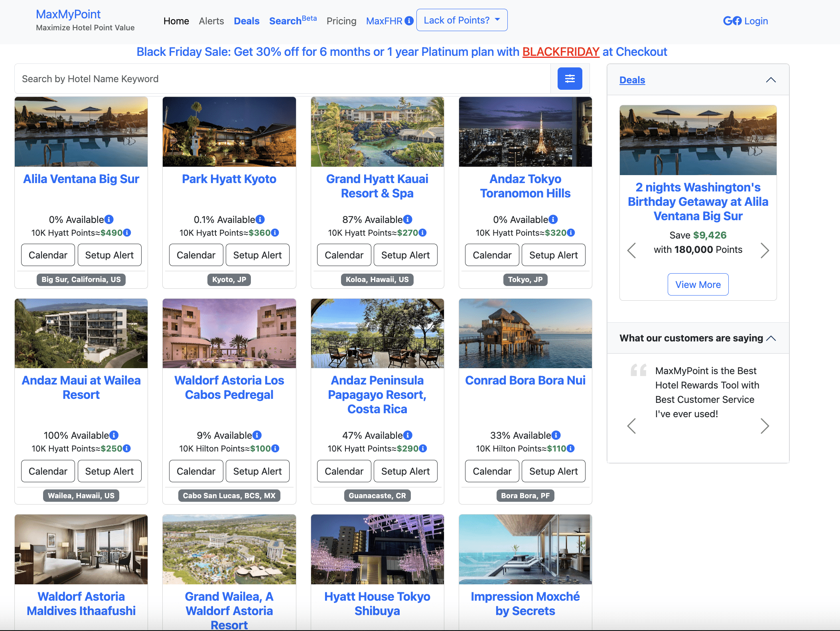Click Washington's Birthday Getaway deal title
Viewport: 840px width, 631px height.
(x=698, y=201)
